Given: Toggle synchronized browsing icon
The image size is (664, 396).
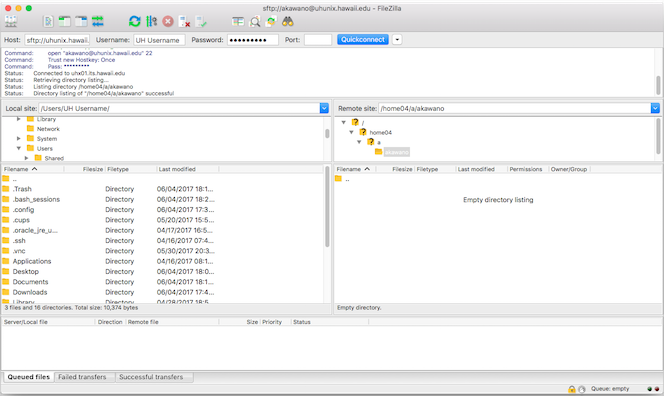Looking at the screenshot, I should click(x=271, y=21).
